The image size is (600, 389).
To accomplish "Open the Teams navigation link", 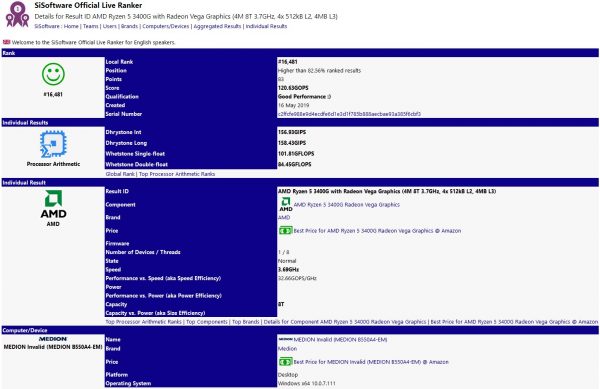I will pyautogui.click(x=91, y=26).
